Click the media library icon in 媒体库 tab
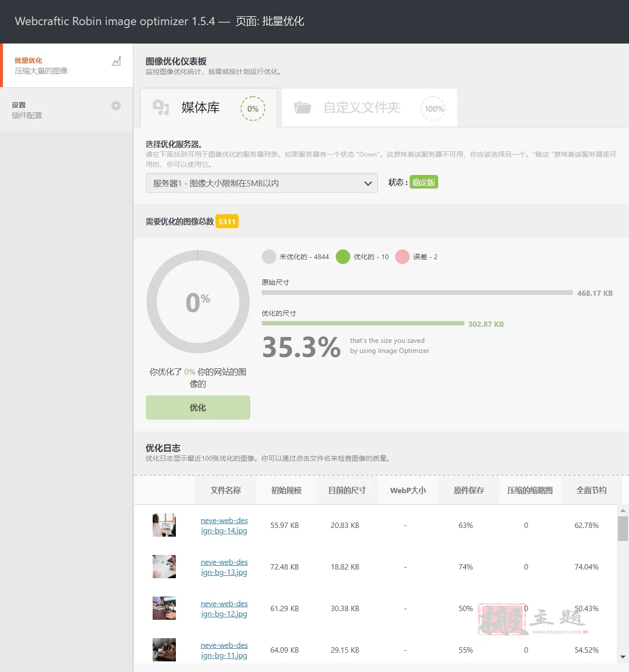 click(x=161, y=107)
